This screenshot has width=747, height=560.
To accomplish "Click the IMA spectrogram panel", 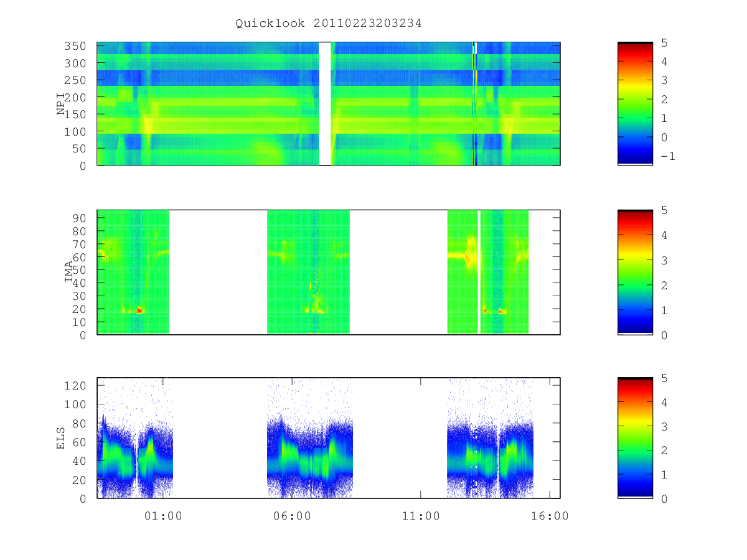I will pyautogui.click(x=329, y=272).
